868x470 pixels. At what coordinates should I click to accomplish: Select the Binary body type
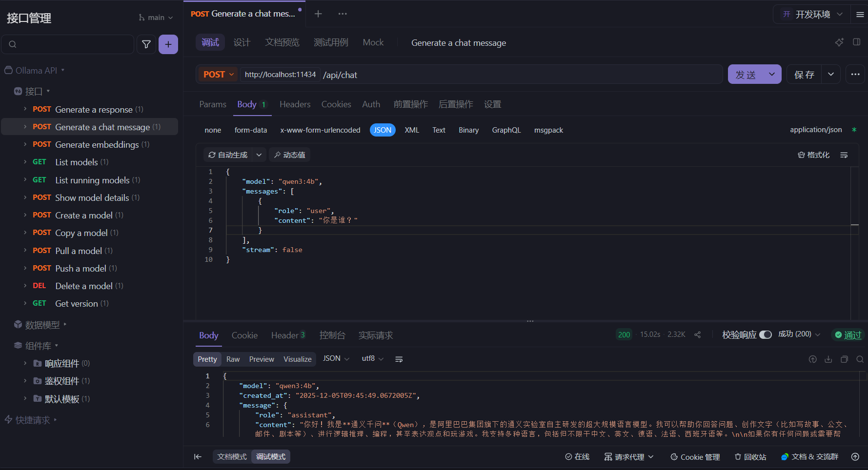468,130
